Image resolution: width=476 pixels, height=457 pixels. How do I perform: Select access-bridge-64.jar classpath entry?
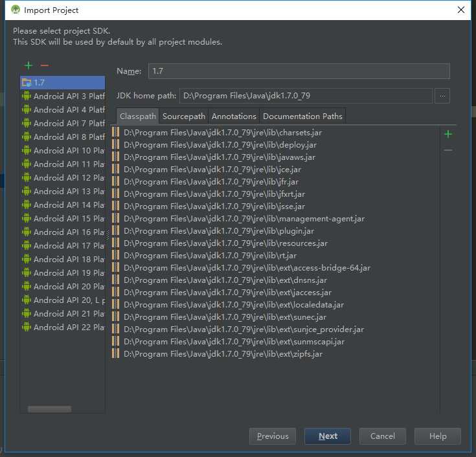(x=247, y=268)
